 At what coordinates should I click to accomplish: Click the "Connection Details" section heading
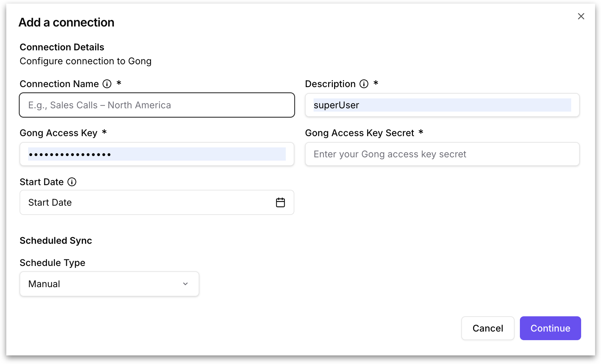pos(62,47)
